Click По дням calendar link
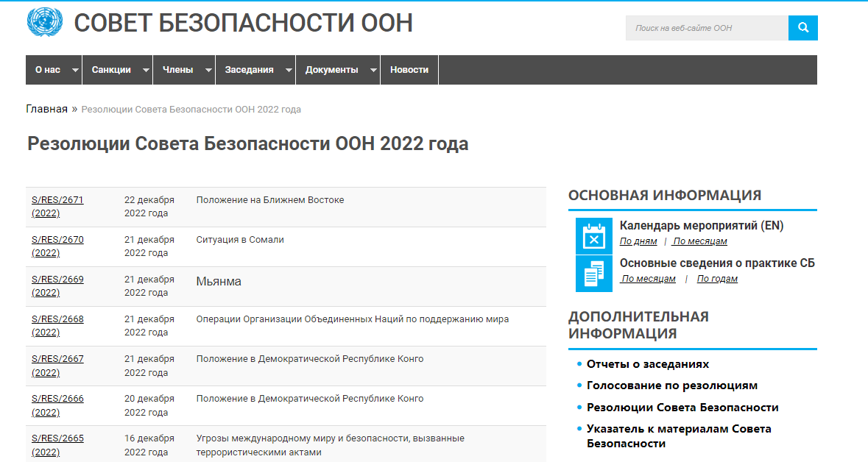 coord(638,241)
